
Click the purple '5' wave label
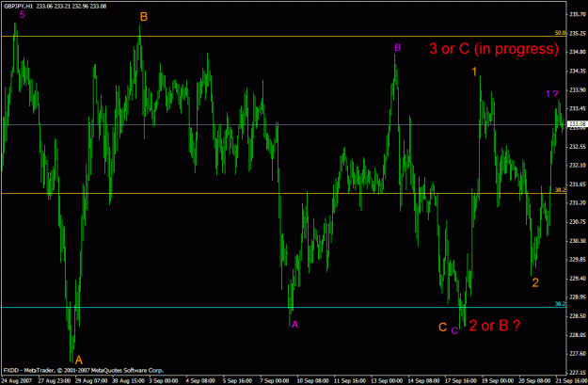[23, 15]
